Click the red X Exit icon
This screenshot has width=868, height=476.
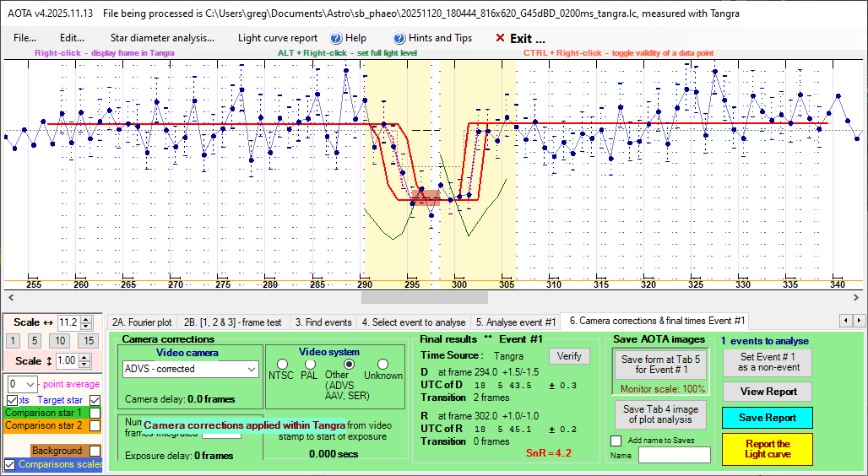(500, 38)
